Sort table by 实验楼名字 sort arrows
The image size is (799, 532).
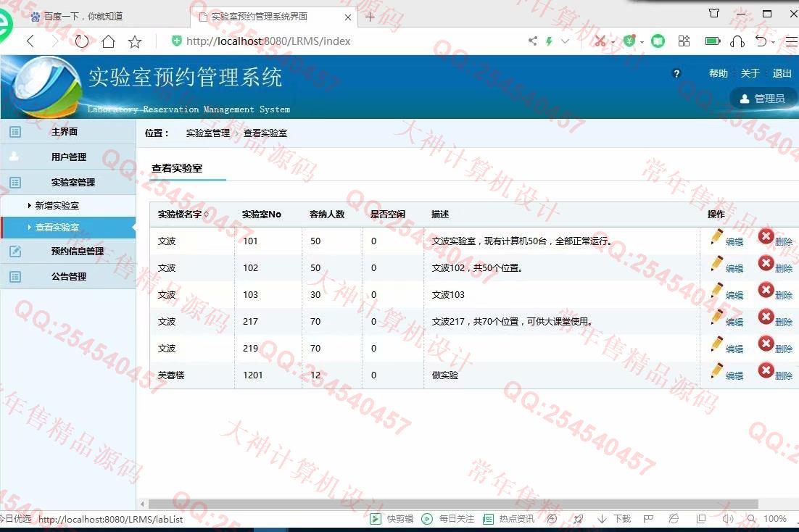coord(207,215)
